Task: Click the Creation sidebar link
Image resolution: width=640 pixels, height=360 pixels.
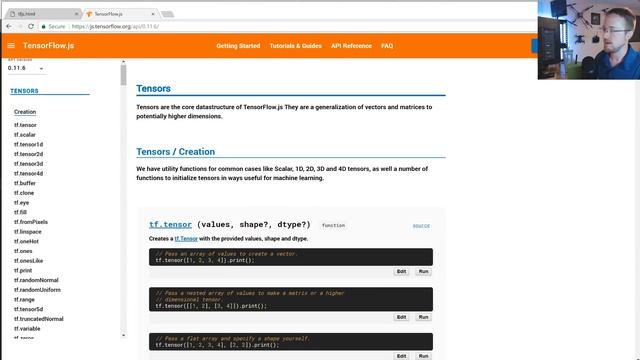Action: [25, 112]
